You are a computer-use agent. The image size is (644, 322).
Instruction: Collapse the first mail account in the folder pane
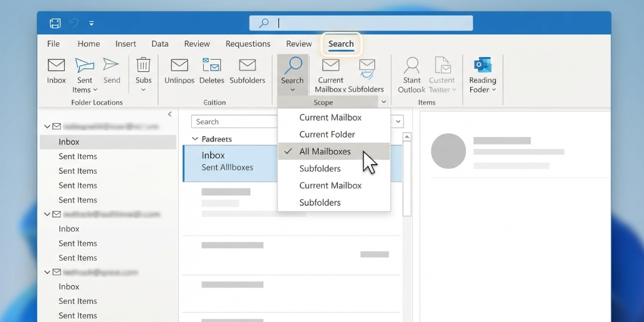[48, 127]
